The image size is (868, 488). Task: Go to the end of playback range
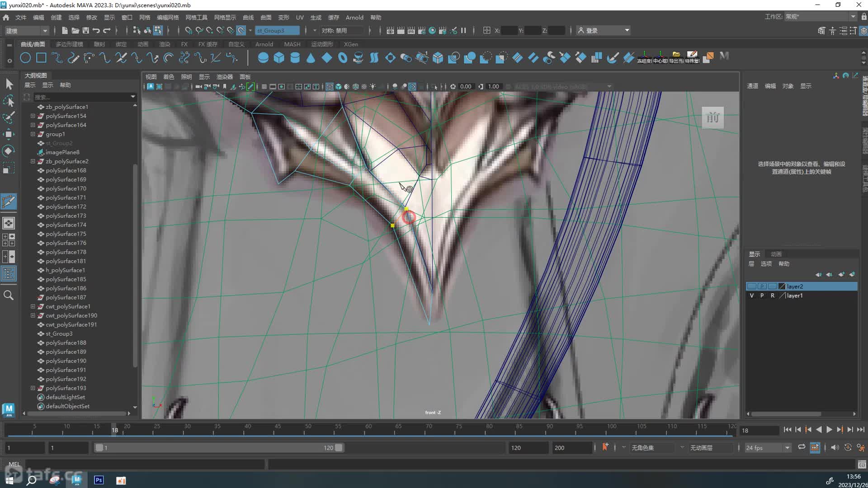[861, 430]
